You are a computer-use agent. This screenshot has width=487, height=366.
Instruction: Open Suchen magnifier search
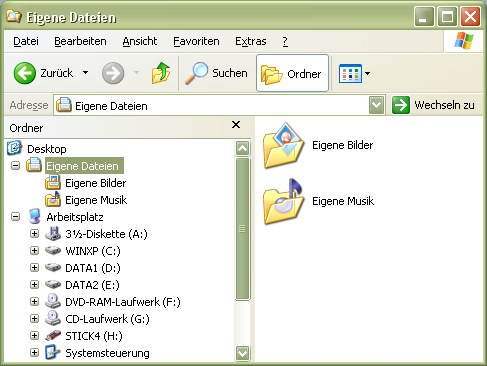(x=216, y=73)
